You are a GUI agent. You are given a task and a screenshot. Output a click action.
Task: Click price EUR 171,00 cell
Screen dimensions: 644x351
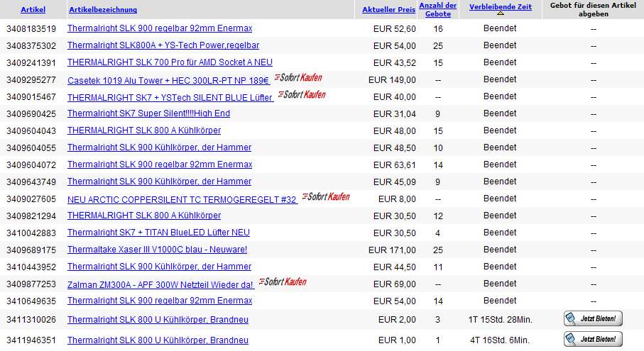[x=392, y=250]
